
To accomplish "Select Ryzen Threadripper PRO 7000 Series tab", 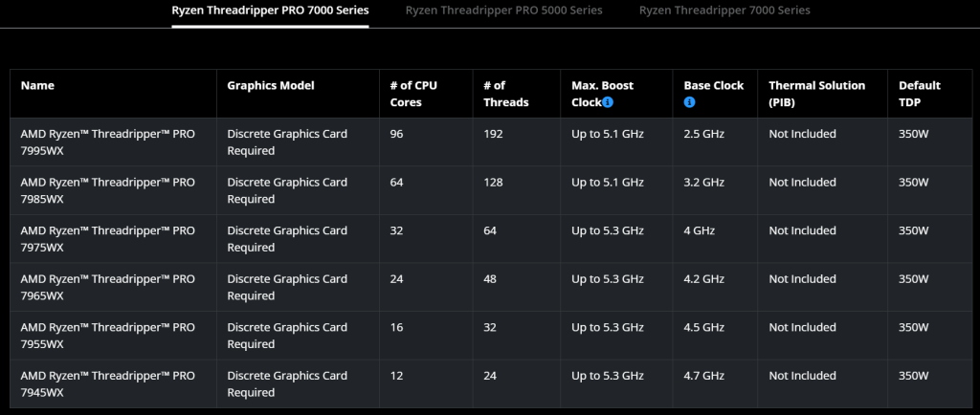I will 270,11.
